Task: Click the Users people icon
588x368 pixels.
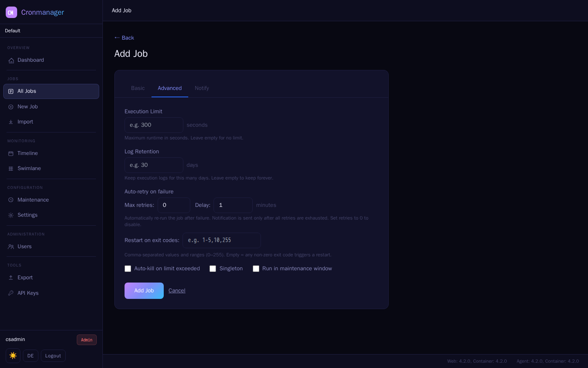Action: 11,247
